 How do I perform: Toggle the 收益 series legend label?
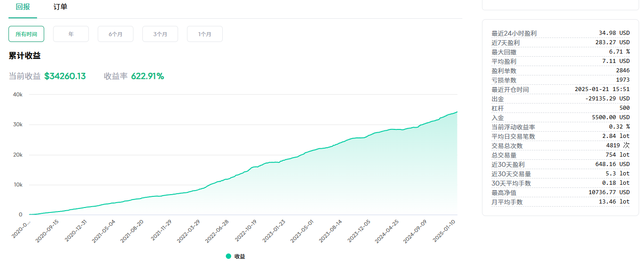click(x=240, y=257)
